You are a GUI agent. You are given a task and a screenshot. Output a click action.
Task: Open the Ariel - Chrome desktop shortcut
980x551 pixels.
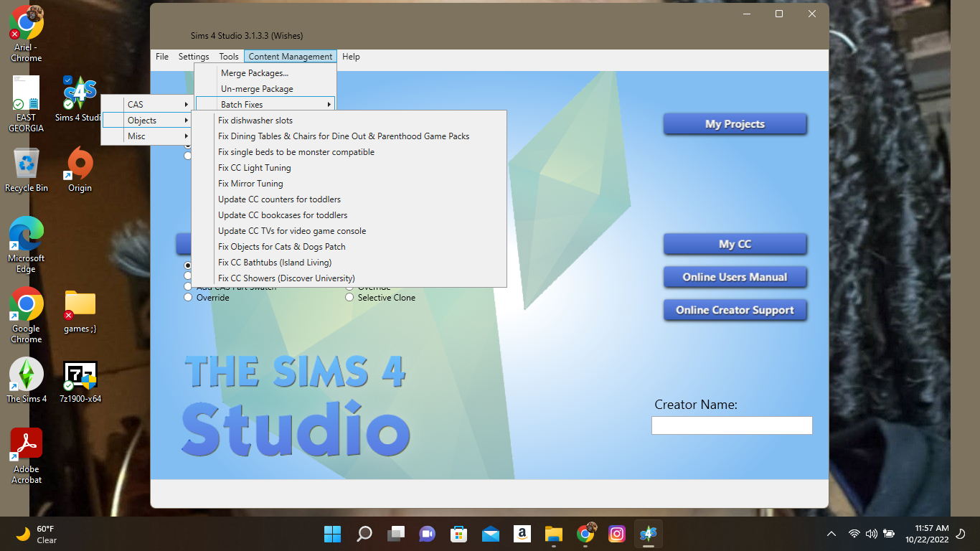27,34
